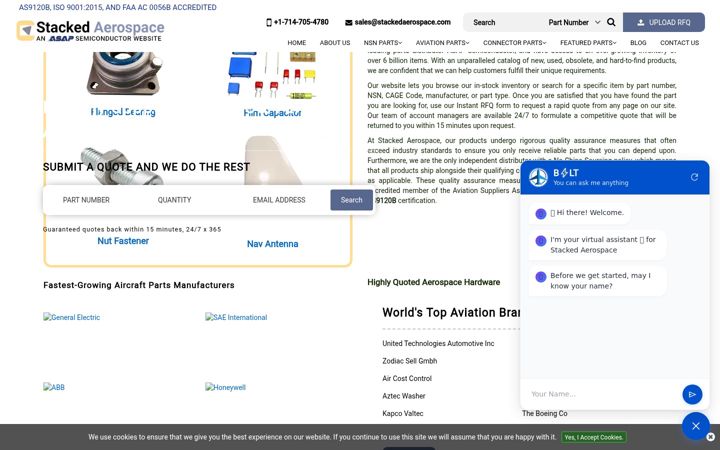This screenshot has width=720, height=450.
Task: Open The Boeing Co brand link
Action: [x=545, y=413]
